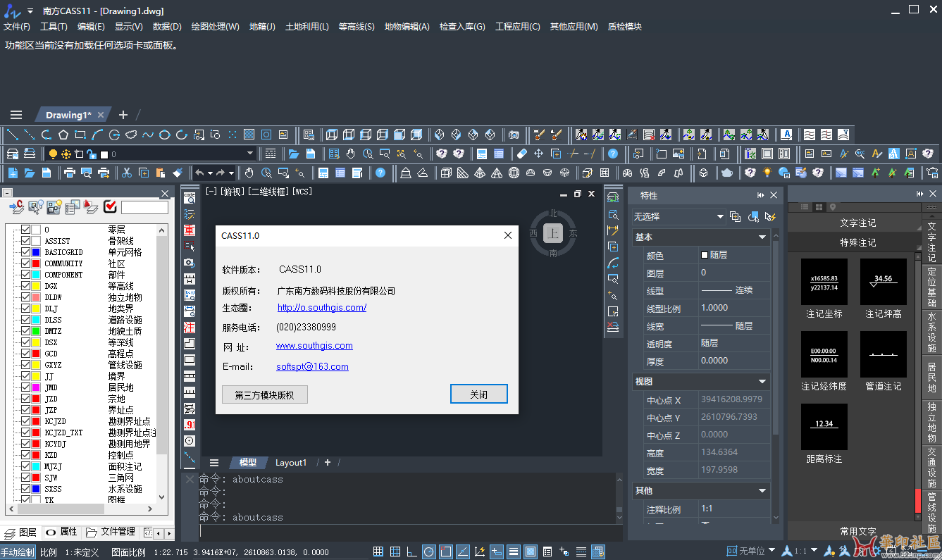Open the Layer Properties manager icon
Image resolution: width=942 pixels, height=560 pixels.
click(x=12, y=154)
